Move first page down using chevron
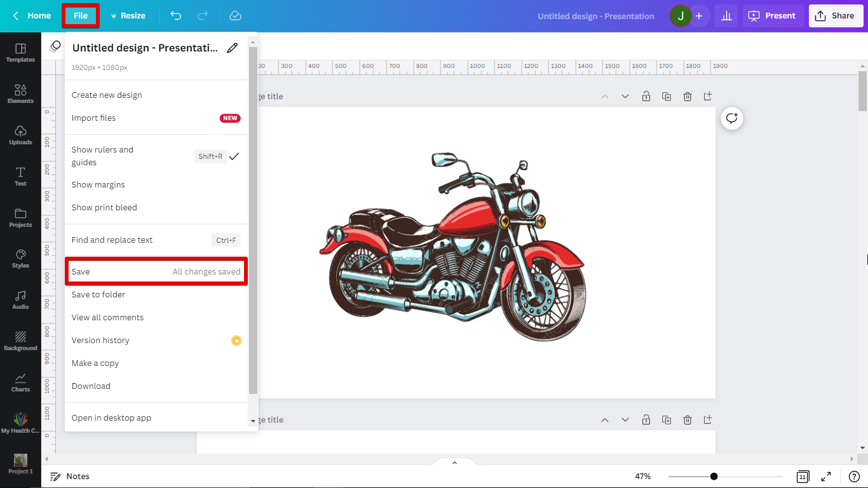This screenshot has height=488, width=868. coord(625,97)
